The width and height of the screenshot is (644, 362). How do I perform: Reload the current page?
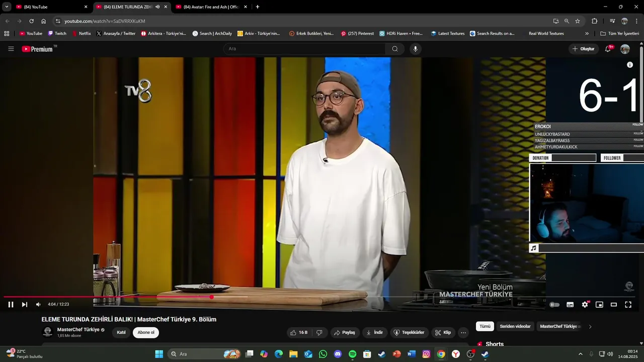(x=31, y=21)
